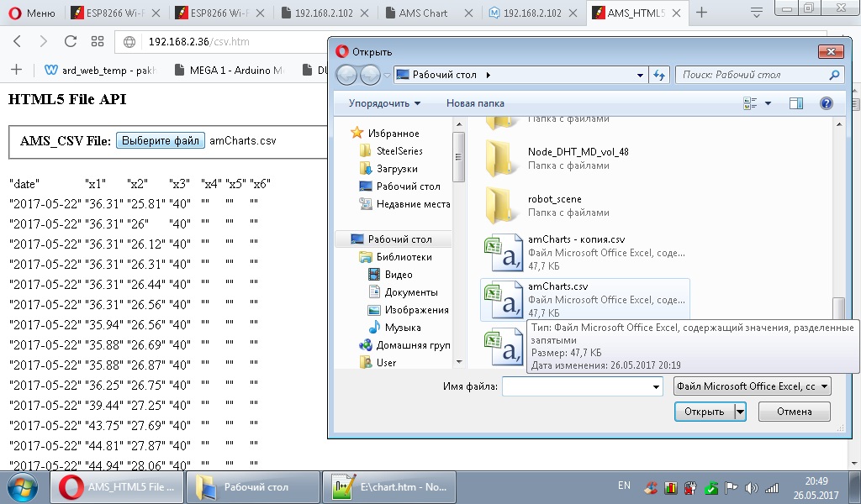Open the view options dropdown arrow

[768, 103]
